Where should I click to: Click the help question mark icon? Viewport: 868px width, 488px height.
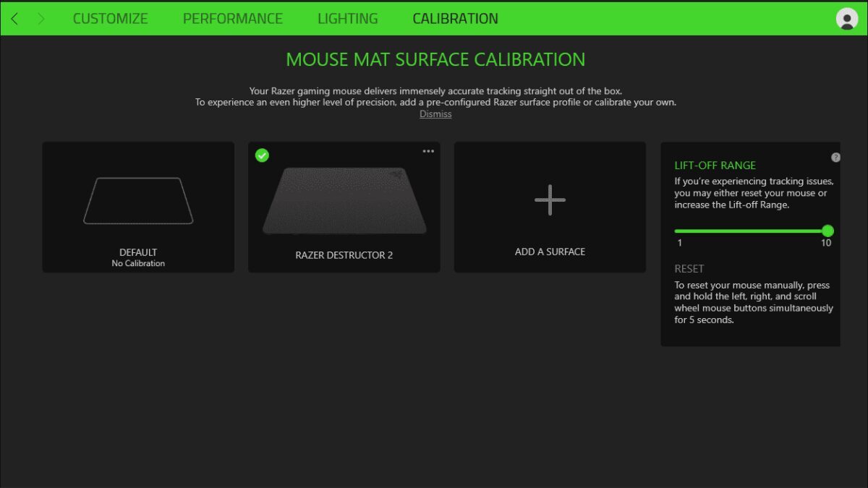click(835, 158)
